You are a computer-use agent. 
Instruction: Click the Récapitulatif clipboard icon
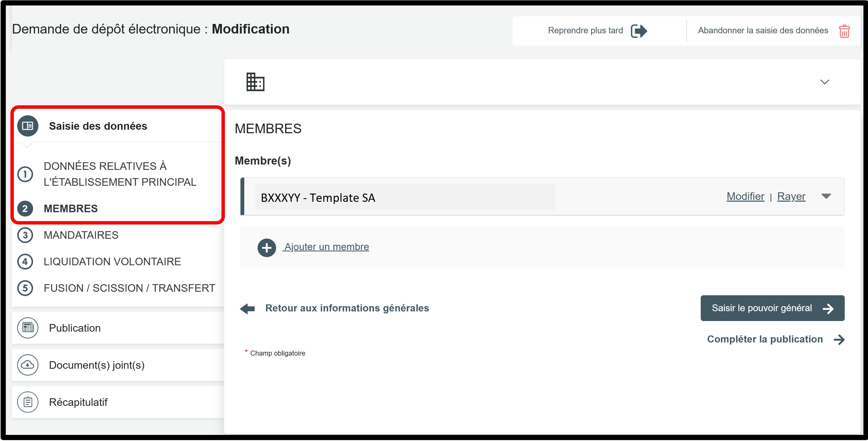pos(28,402)
